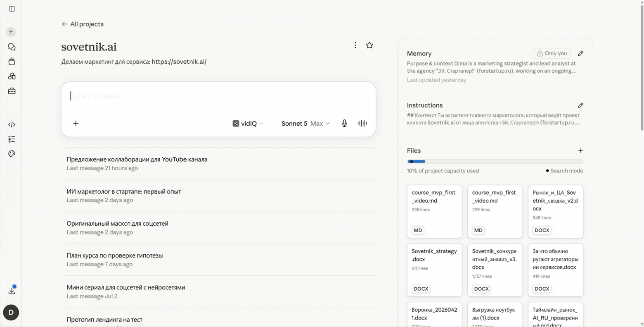Focus the prompt input field
The height and width of the screenshot is (327, 644).
point(218,96)
